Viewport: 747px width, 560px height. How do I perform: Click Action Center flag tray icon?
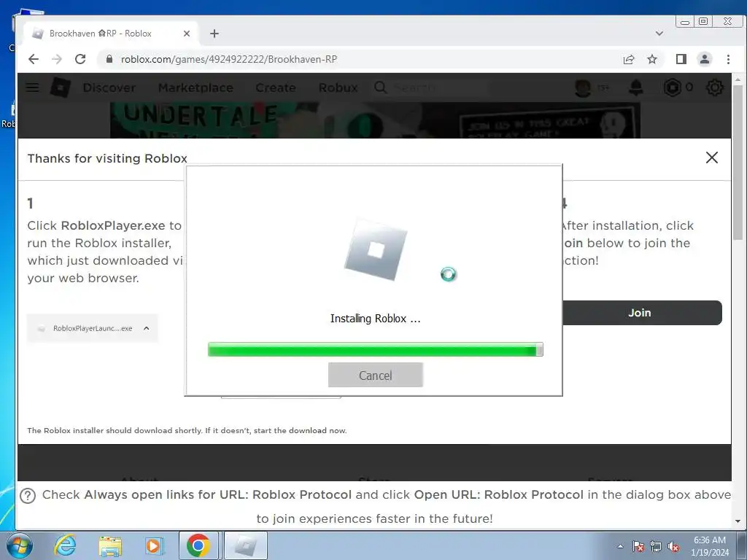click(x=638, y=546)
